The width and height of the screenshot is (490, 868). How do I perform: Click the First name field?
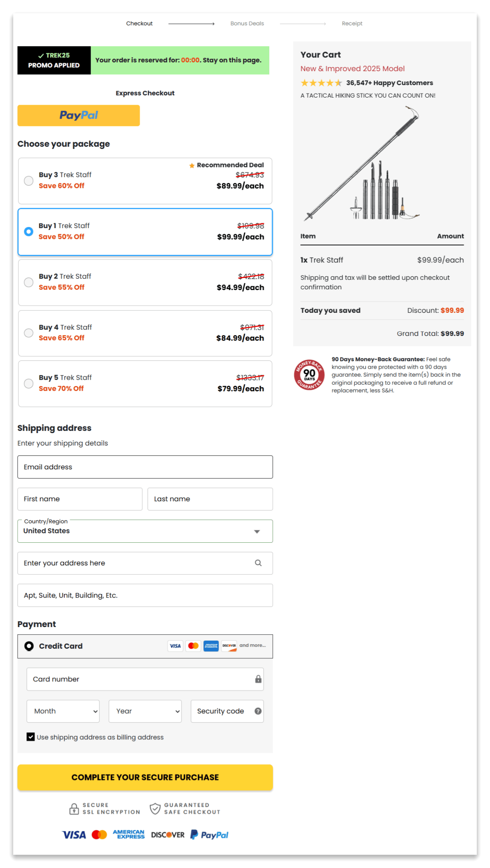click(80, 499)
